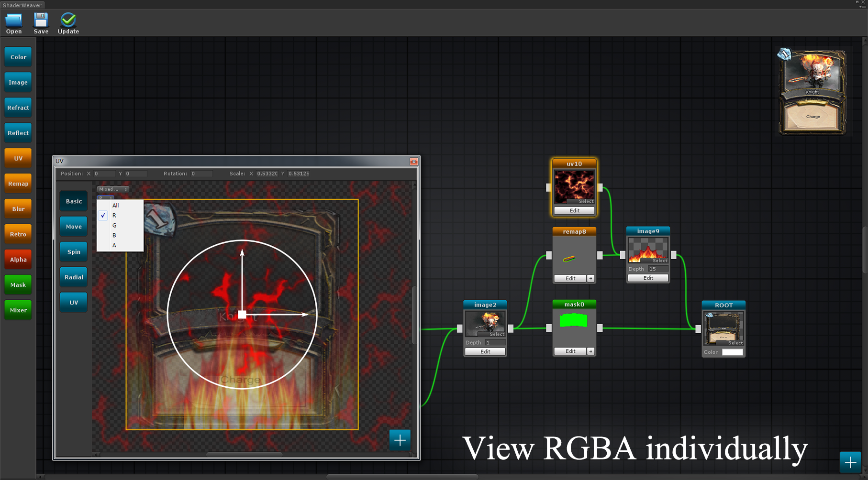
Task: Click uv10 node output port
Action: click(600, 187)
